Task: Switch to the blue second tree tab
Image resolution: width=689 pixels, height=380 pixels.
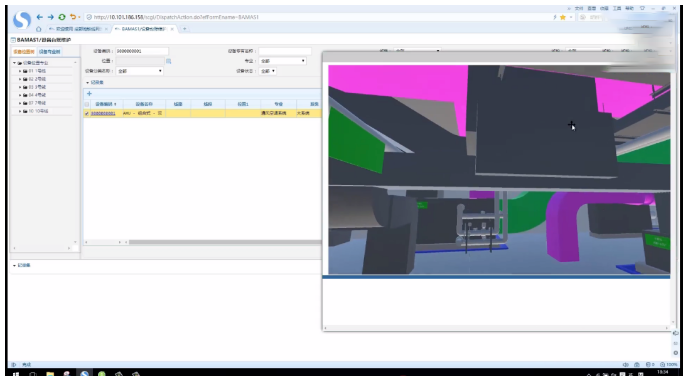Action: [50, 52]
